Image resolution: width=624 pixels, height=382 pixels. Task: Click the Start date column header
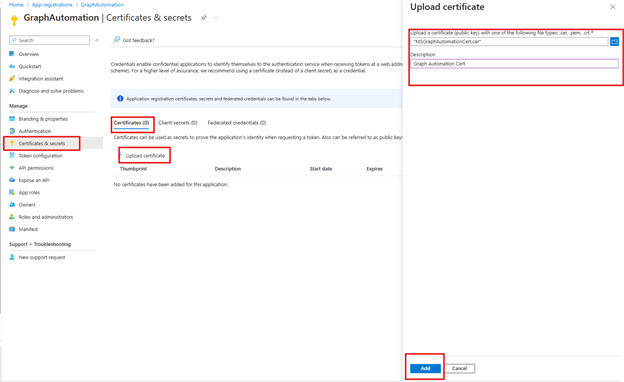(x=321, y=169)
